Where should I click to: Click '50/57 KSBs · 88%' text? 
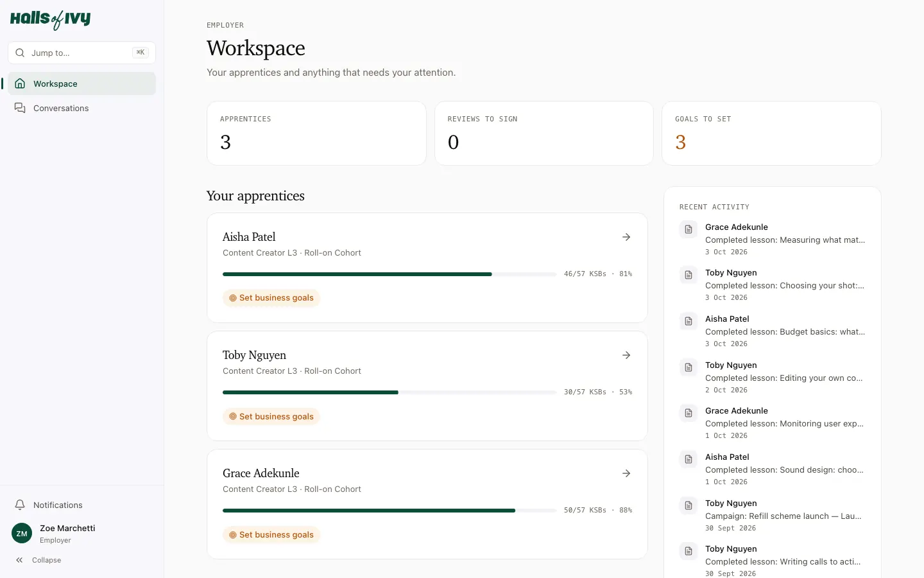[598, 510]
